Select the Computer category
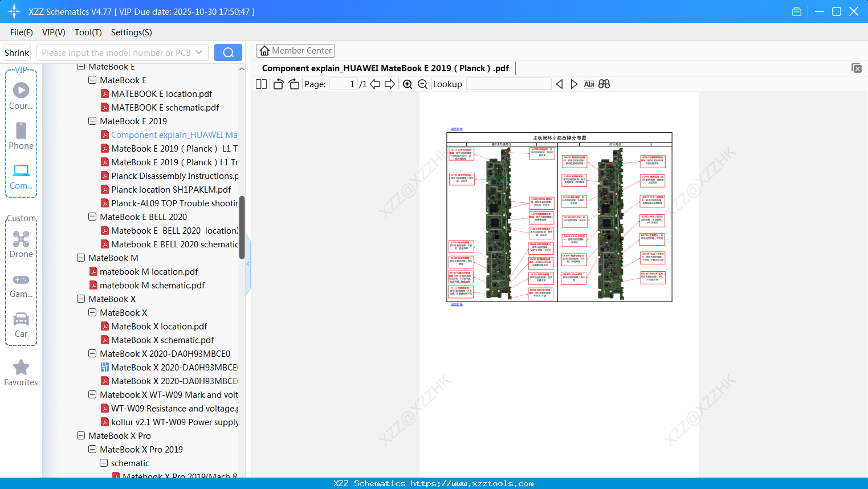868x489 pixels. pyautogui.click(x=21, y=176)
